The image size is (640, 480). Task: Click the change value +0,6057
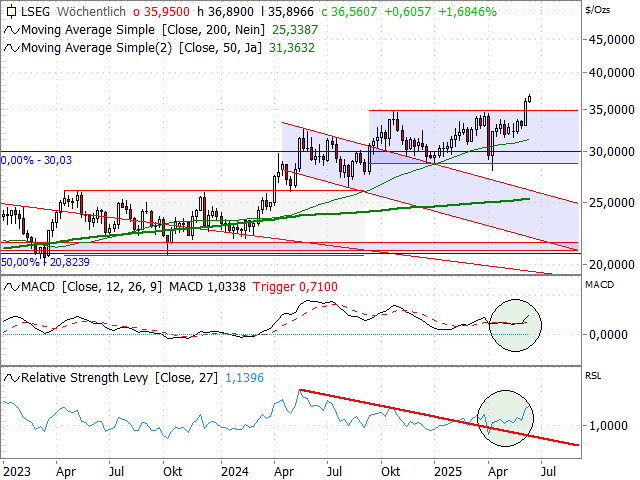[x=407, y=12]
